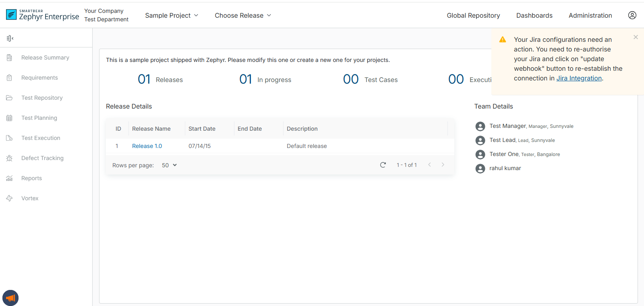The height and width of the screenshot is (306, 644).
Task: Open the user profile account icon
Action: pos(632,15)
